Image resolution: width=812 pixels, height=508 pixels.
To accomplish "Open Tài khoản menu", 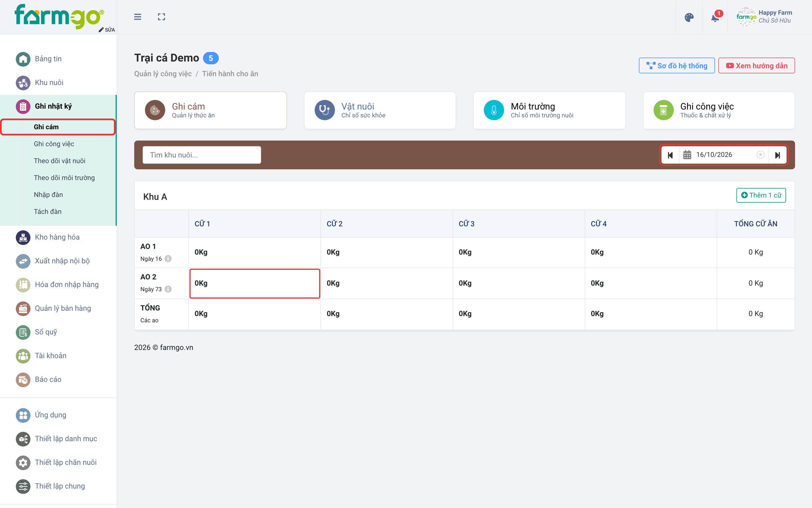I will (x=58, y=356).
